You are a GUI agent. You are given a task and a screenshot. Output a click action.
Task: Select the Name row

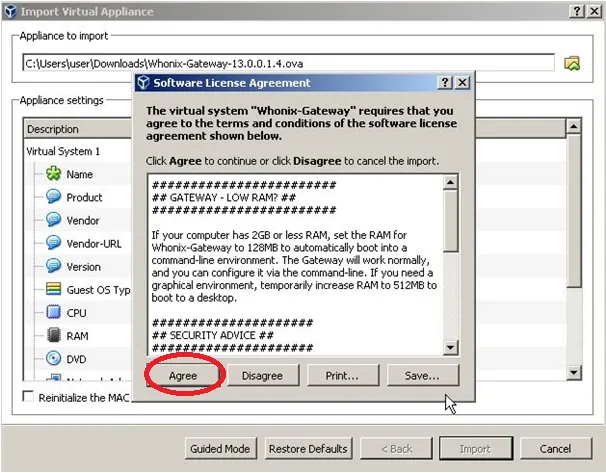[79, 174]
